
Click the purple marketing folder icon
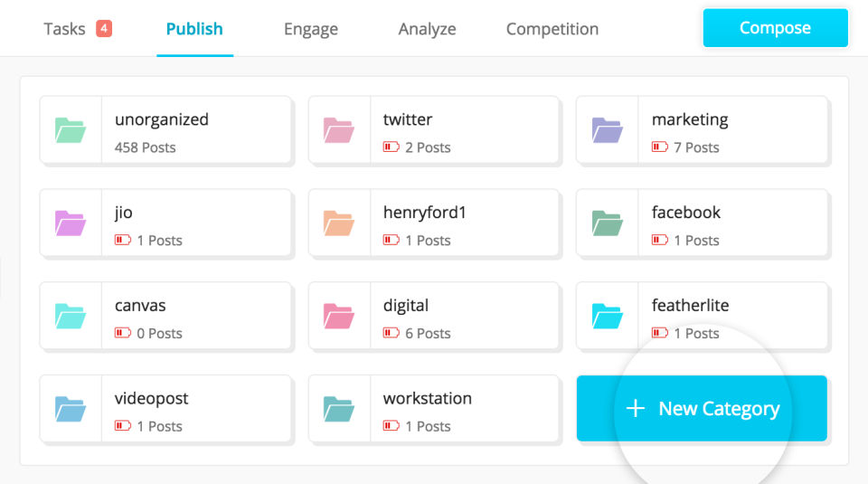pyautogui.click(x=607, y=130)
